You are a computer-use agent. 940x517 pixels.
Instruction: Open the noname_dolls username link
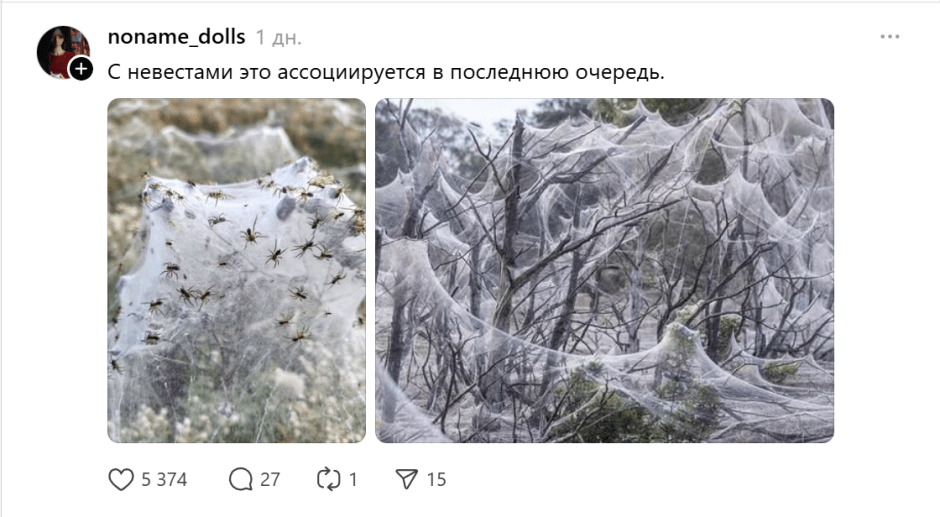[x=176, y=37]
